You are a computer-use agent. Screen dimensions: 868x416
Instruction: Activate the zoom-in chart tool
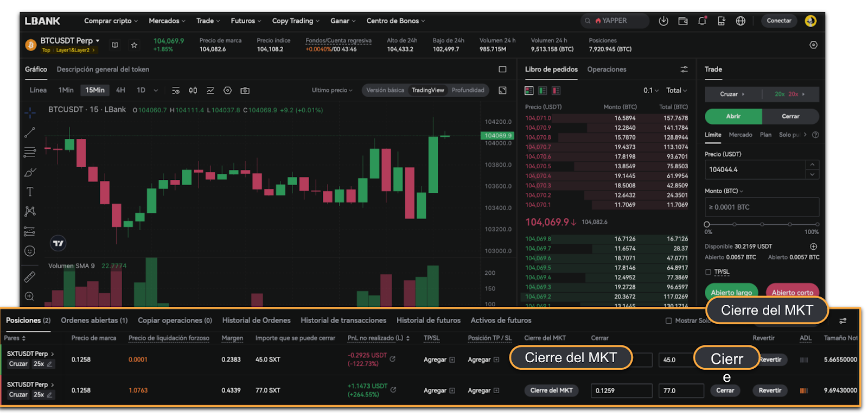tap(30, 297)
